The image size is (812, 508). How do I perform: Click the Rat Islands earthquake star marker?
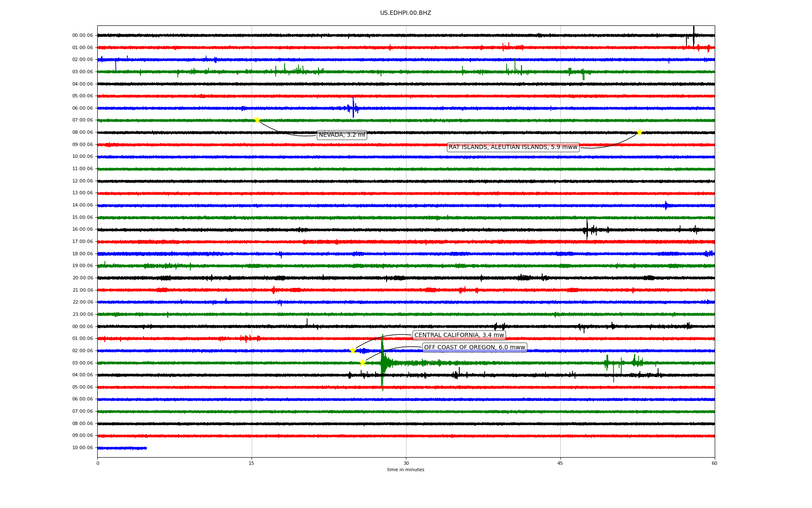click(639, 132)
